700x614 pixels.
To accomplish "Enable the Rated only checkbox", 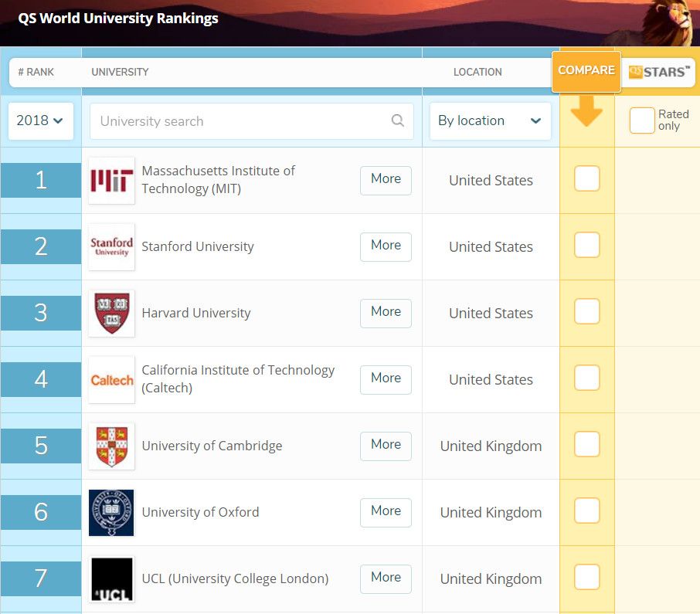I will (642, 120).
